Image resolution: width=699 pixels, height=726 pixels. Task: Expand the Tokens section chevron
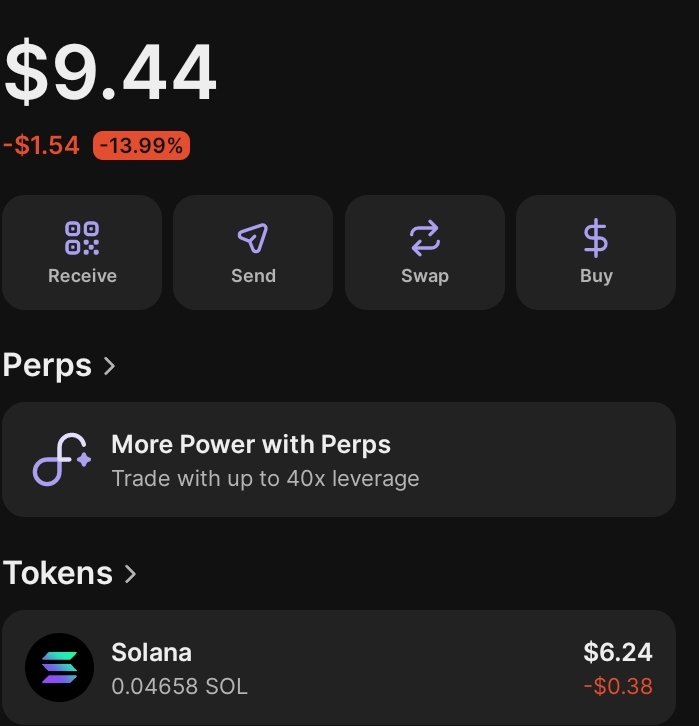(x=130, y=574)
